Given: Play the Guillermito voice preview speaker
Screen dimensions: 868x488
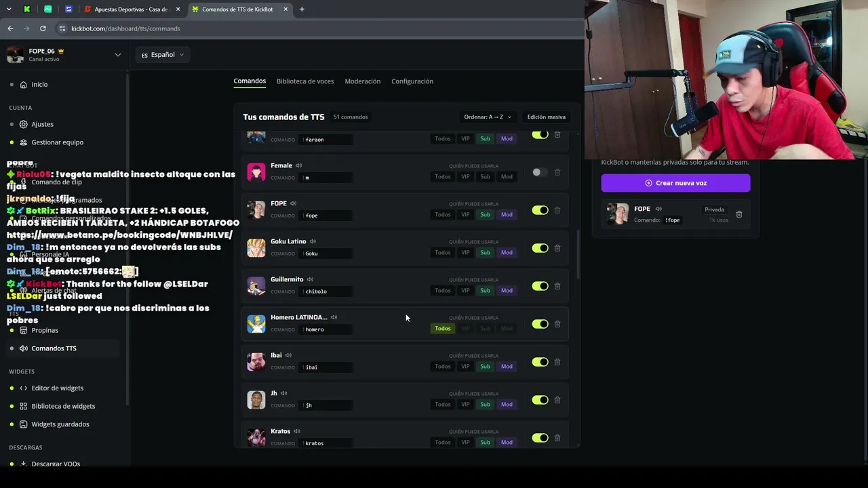Looking at the screenshot, I should pyautogui.click(x=310, y=279).
